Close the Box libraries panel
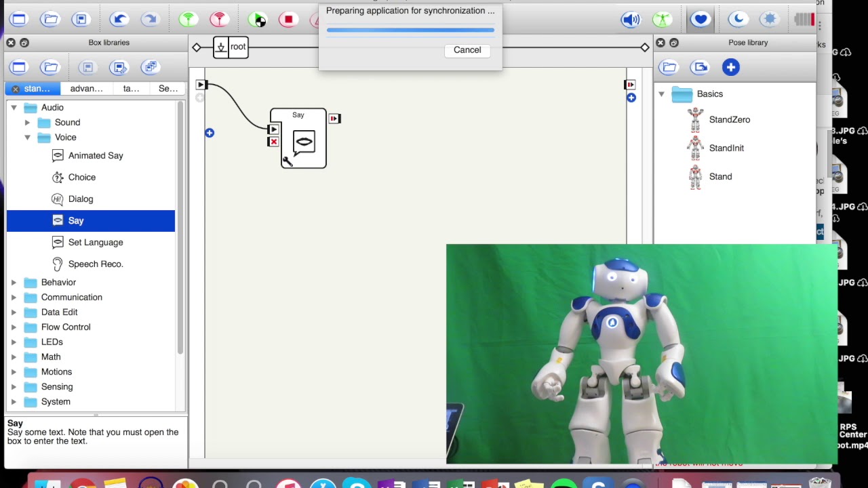 11,43
